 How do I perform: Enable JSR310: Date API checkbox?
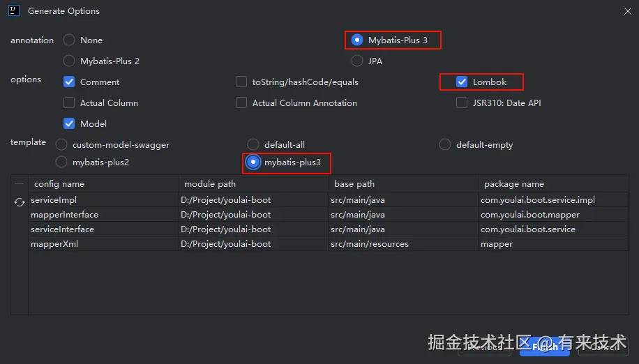tap(462, 103)
